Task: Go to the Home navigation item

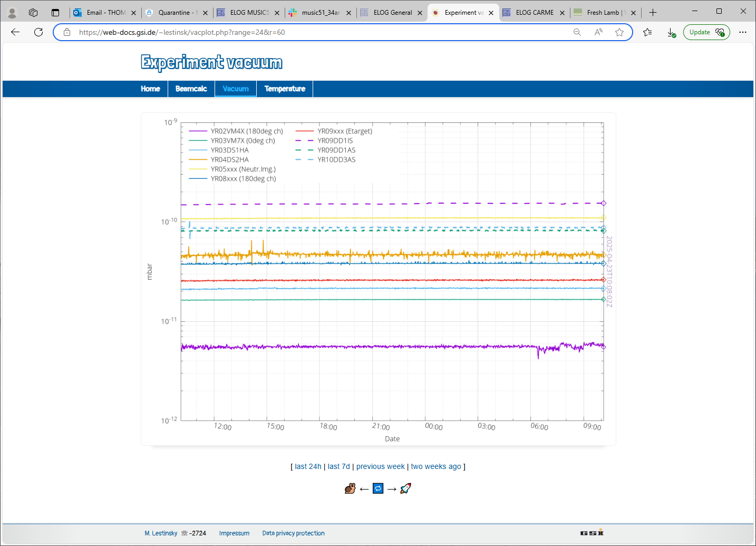Action: [x=150, y=89]
